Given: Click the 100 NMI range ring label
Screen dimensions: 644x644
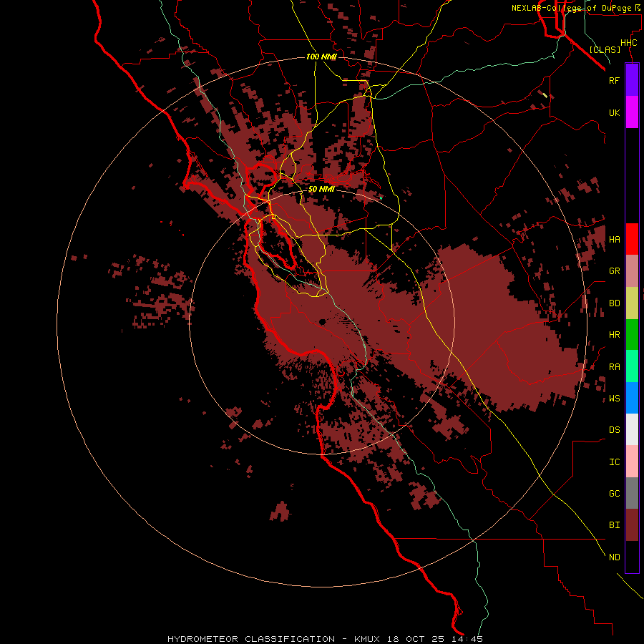Looking at the screenshot, I should pos(321,57).
